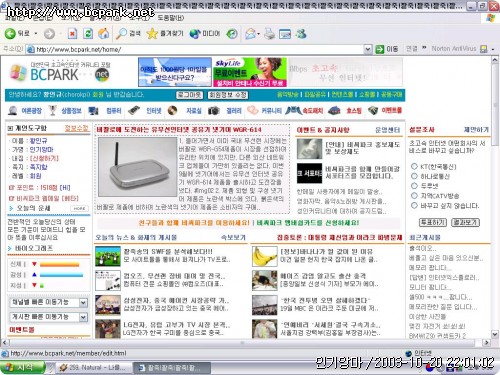Click the Edit page toolbar icon
This screenshot has width=500, height=375.
[x=285, y=34]
